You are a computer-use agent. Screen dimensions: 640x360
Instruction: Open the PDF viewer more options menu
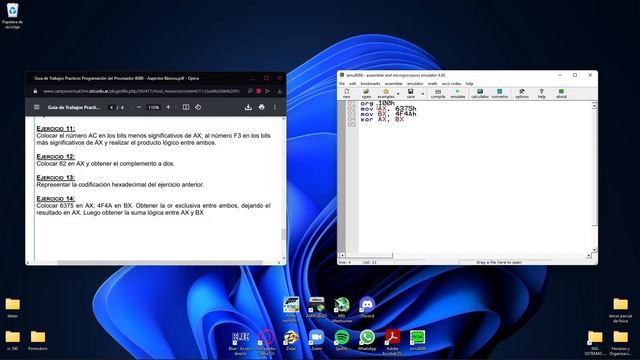click(275, 107)
